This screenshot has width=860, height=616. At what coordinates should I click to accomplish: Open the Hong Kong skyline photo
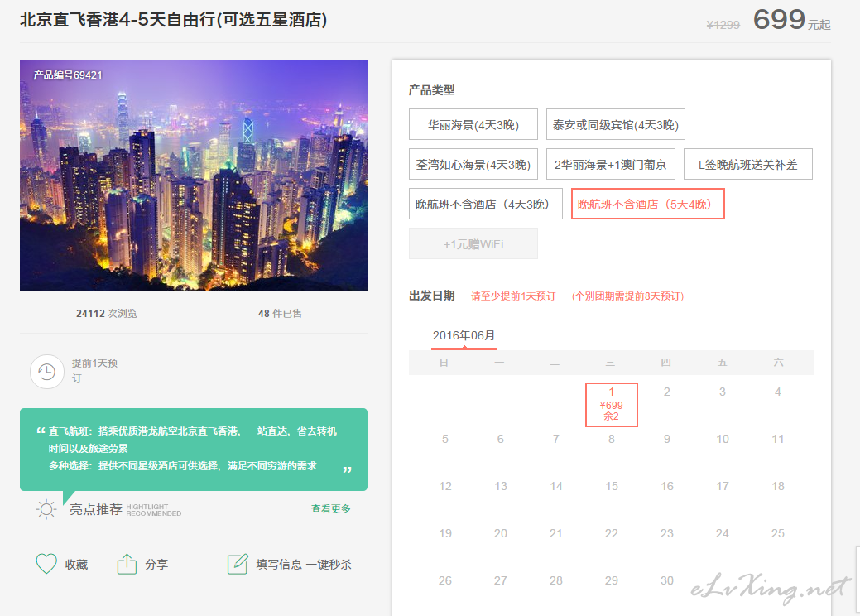pos(194,176)
